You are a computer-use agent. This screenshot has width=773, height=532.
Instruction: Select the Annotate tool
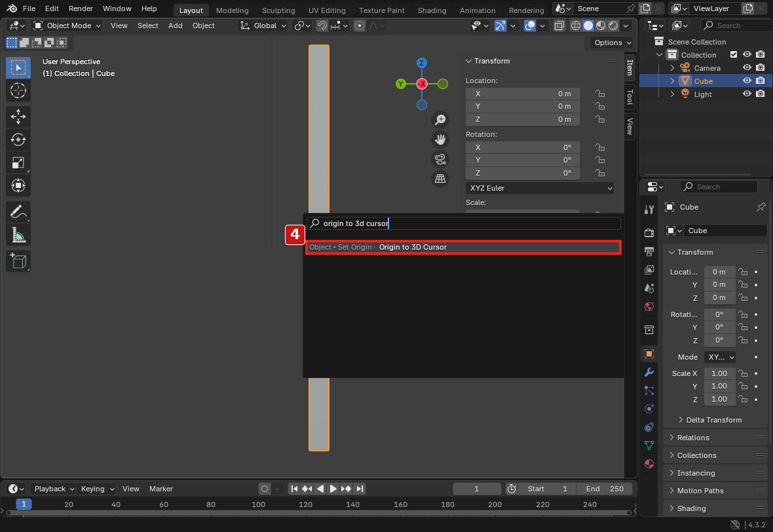[18, 212]
